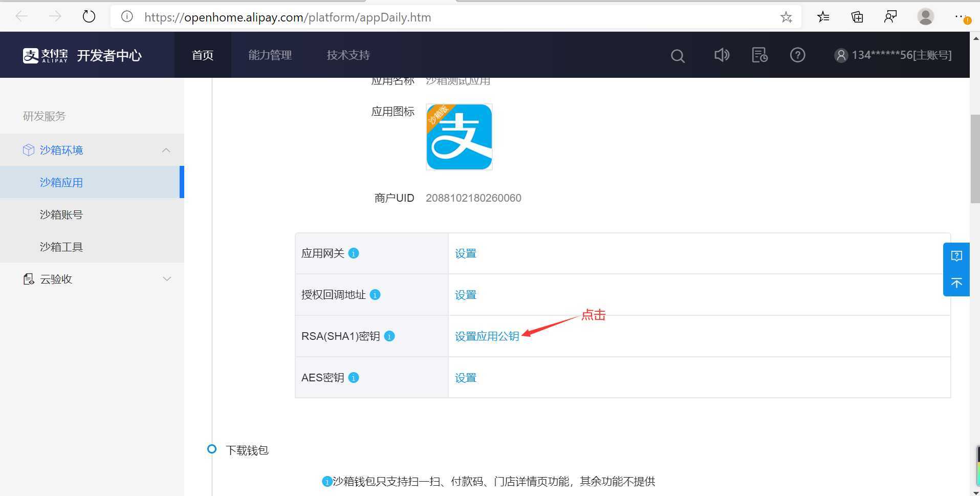Open the floating help widget on right edge
The image size is (980, 496).
tap(956, 255)
